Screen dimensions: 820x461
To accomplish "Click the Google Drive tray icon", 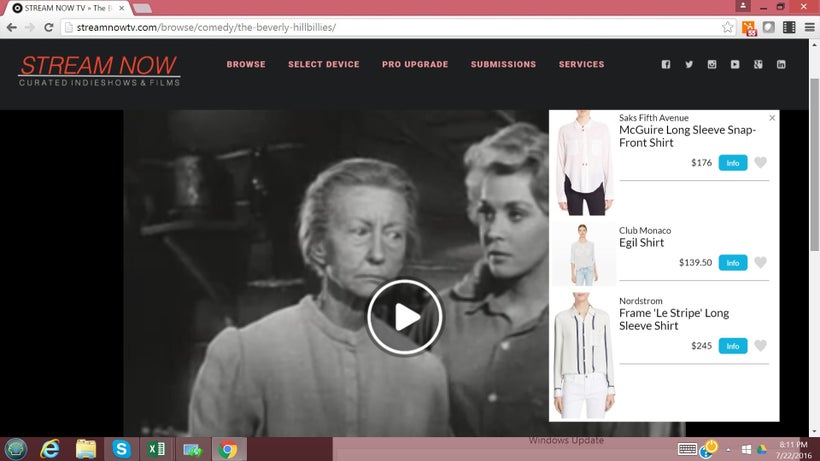I will point(761,450).
